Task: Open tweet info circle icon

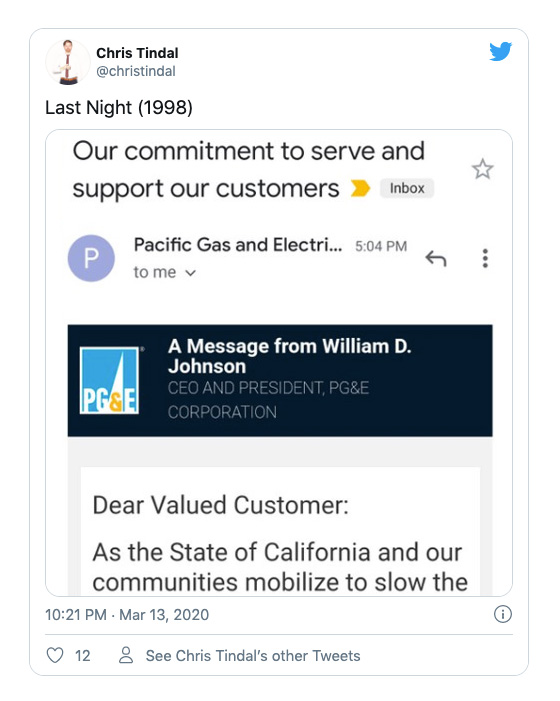Action: [503, 614]
